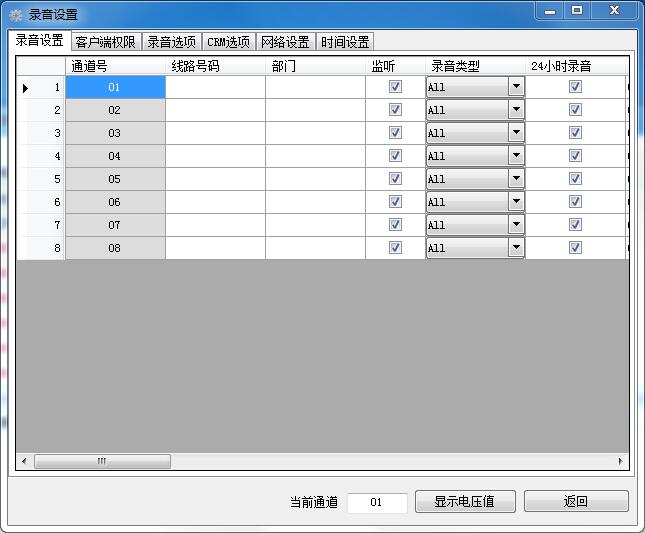
Task: Maximize the 录音设置 window
Action: click(x=577, y=10)
